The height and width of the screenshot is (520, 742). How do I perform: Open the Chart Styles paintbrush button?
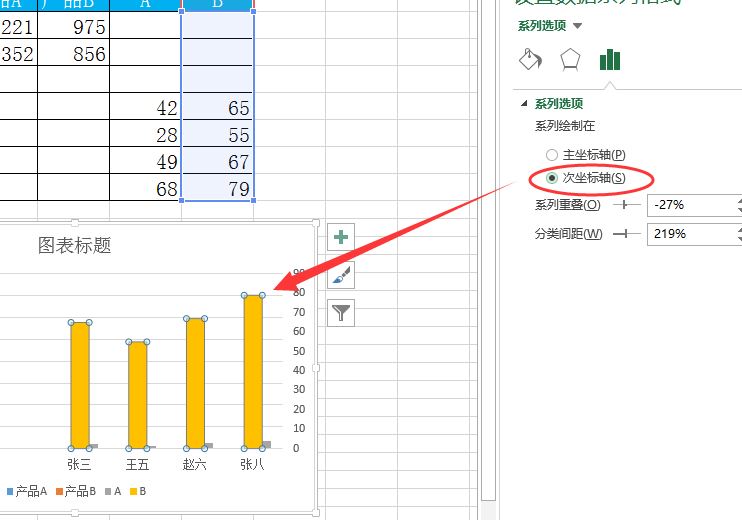[342, 275]
